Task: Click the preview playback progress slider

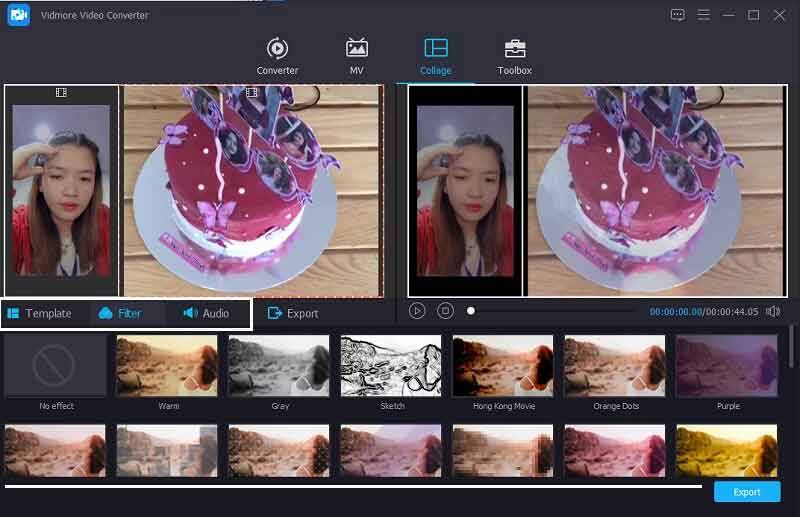Action: tap(550, 311)
